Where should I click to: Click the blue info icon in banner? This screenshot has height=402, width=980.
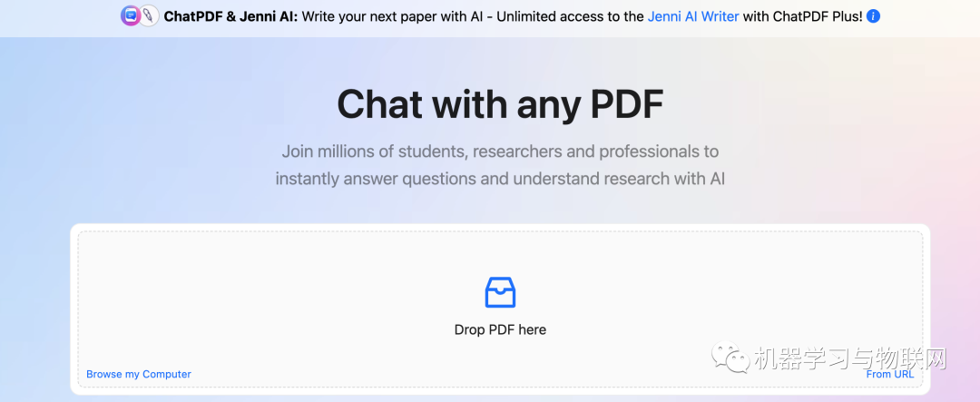[873, 16]
